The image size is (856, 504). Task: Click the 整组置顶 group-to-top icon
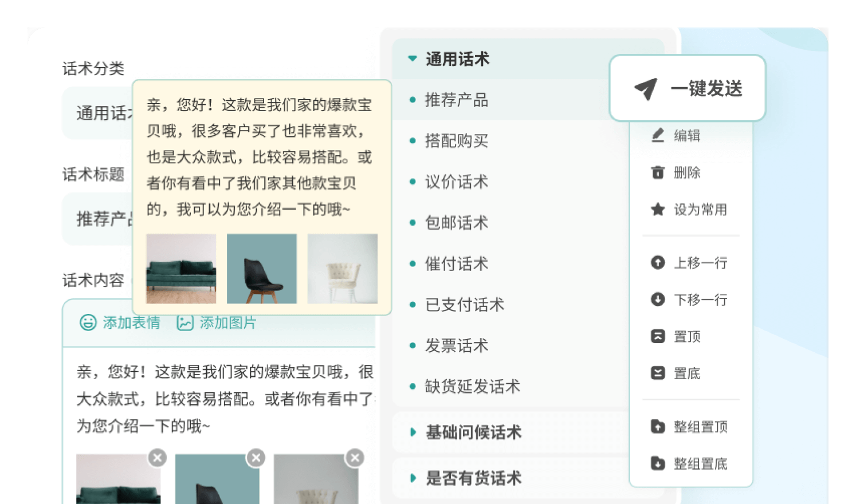tap(658, 427)
